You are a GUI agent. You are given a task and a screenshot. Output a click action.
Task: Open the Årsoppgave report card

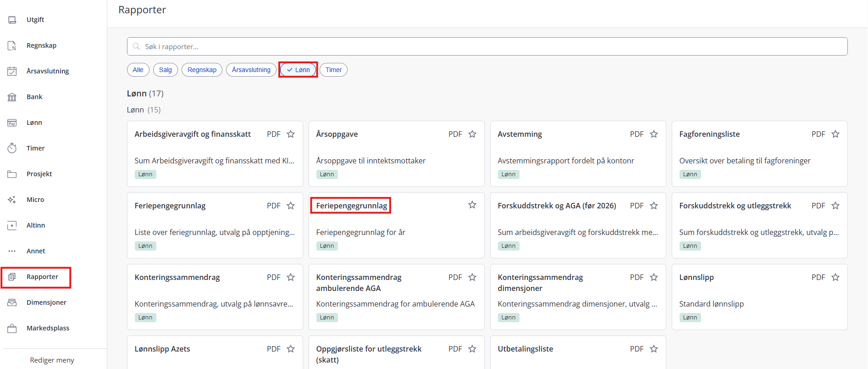pyautogui.click(x=397, y=154)
